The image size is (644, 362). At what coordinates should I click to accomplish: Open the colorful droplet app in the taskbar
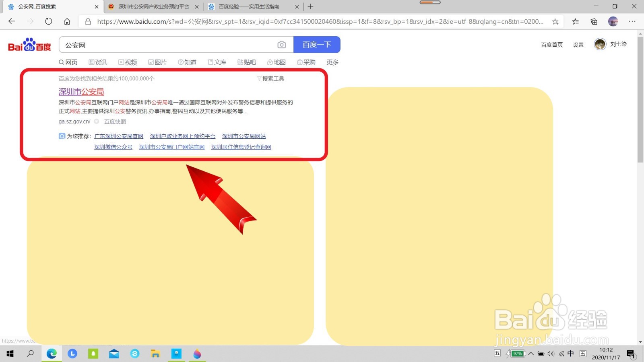197,354
